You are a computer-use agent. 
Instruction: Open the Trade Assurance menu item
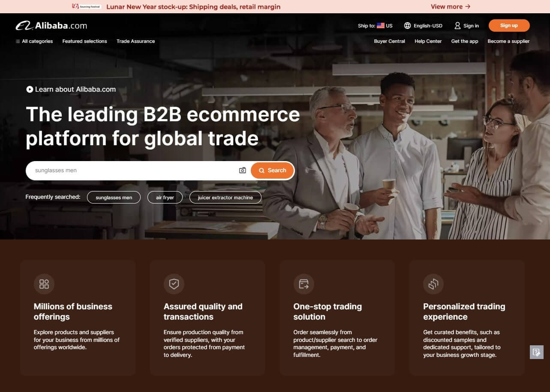pos(135,42)
